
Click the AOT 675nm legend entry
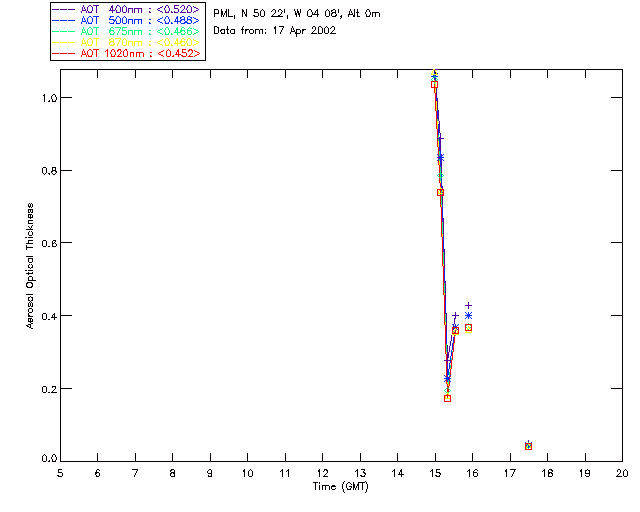(126, 31)
